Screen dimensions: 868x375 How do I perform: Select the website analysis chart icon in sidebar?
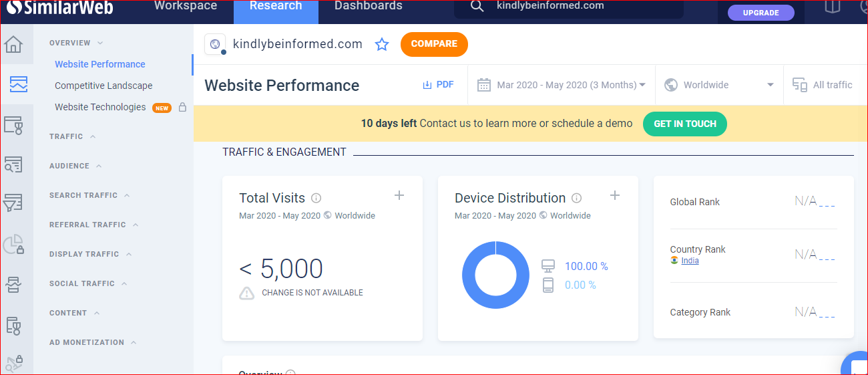click(x=18, y=84)
